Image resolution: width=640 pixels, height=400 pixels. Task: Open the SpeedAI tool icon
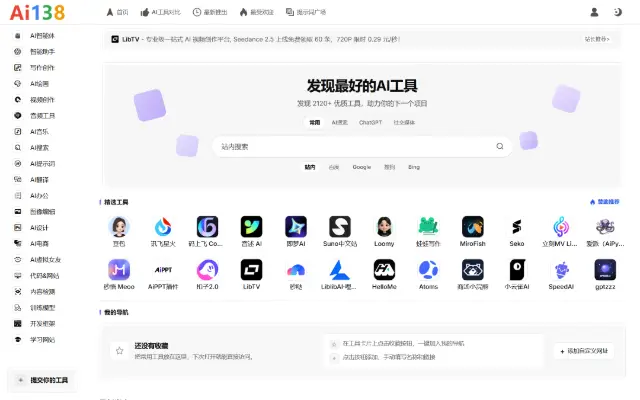pyautogui.click(x=561, y=270)
